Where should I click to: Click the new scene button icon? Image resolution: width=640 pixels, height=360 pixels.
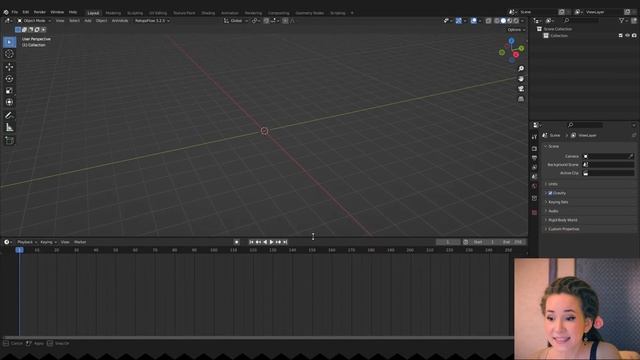pos(562,12)
